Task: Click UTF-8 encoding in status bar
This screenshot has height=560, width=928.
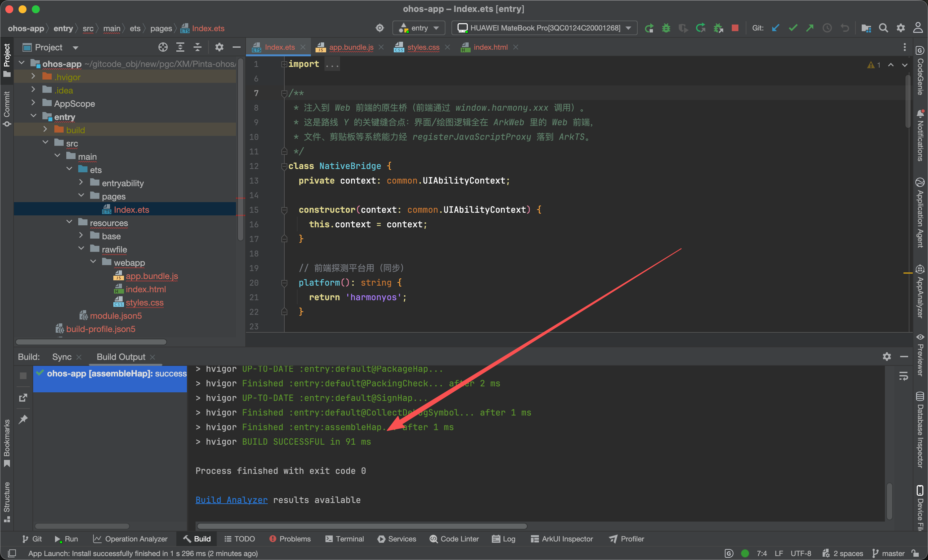Action: point(801,553)
